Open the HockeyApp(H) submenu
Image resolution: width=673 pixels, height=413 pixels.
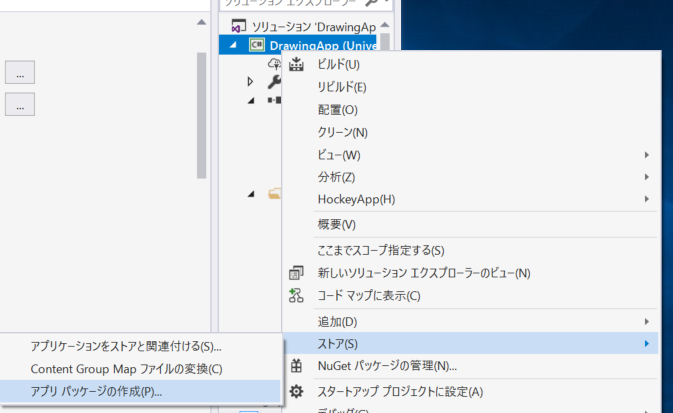click(x=471, y=199)
